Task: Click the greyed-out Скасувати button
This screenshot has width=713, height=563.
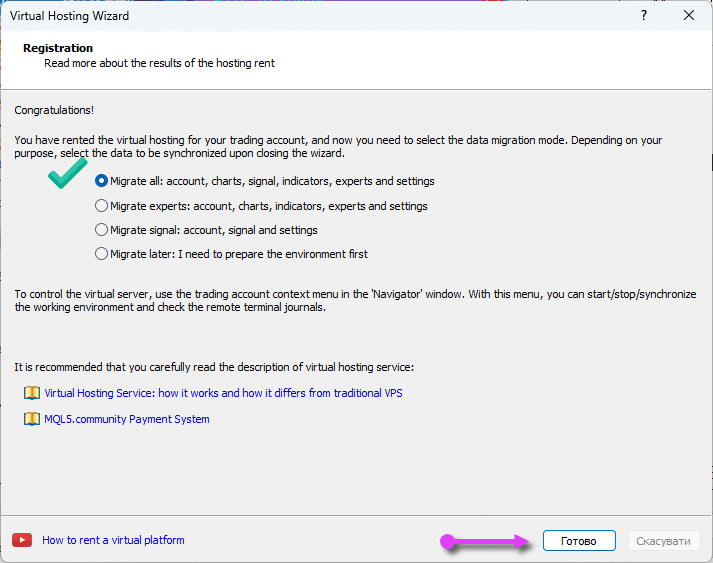Action: coord(664,541)
